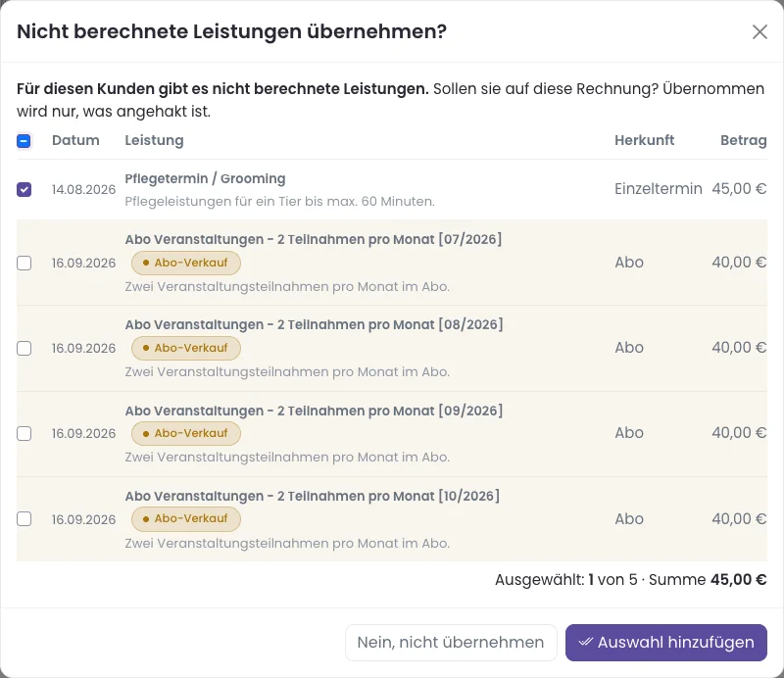
Task: Confirm with 'Auswahl hinzufügen' button
Action: [x=666, y=643]
